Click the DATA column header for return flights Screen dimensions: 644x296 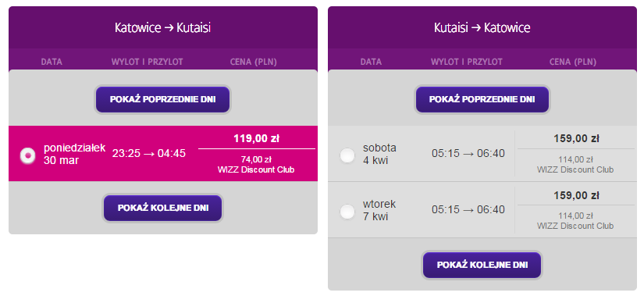click(371, 62)
